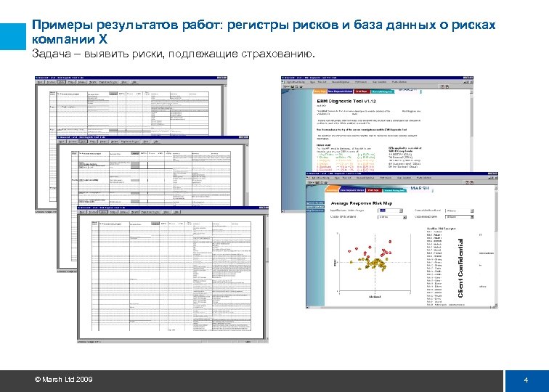Open highlighted dropdown under Risk Map heading
The height and width of the screenshot is (392, 549).
tap(391, 211)
